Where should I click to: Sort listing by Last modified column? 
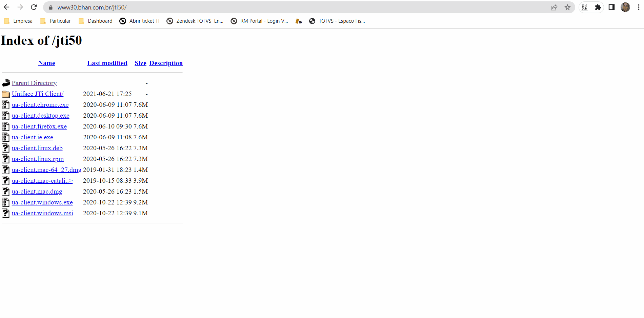pyautogui.click(x=107, y=63)
